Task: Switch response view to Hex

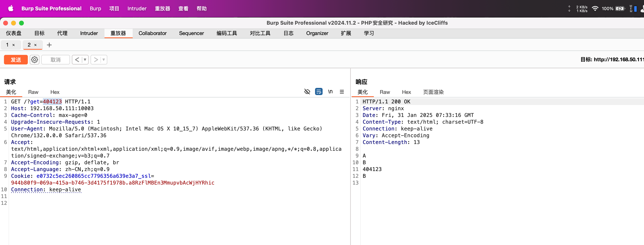Action: (406, 92)
